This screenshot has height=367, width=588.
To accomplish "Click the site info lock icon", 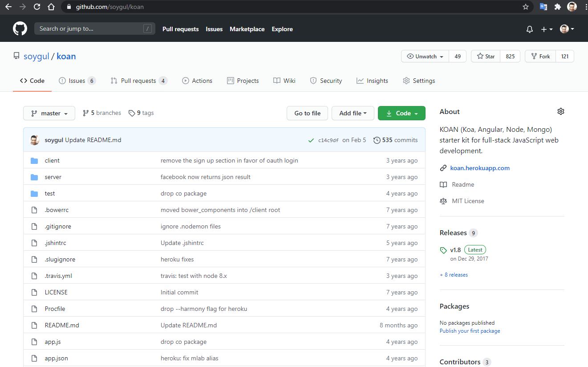I will tap(69, 7).
